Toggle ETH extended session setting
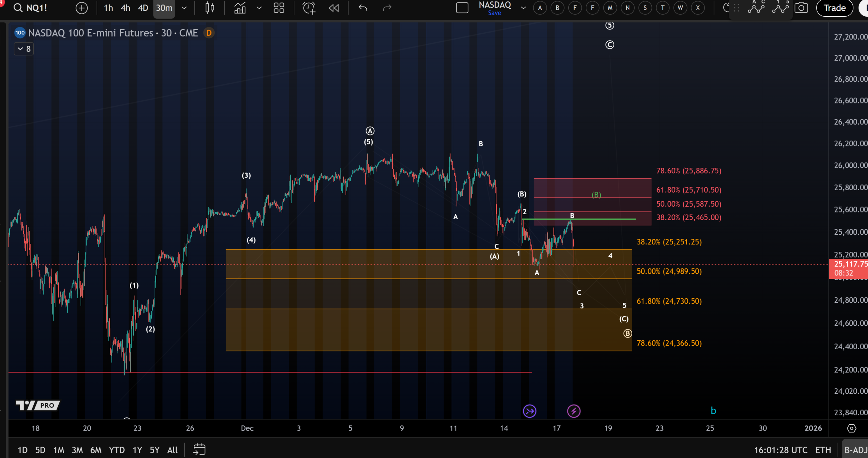 pyautogui.click(x=823, y=450)
